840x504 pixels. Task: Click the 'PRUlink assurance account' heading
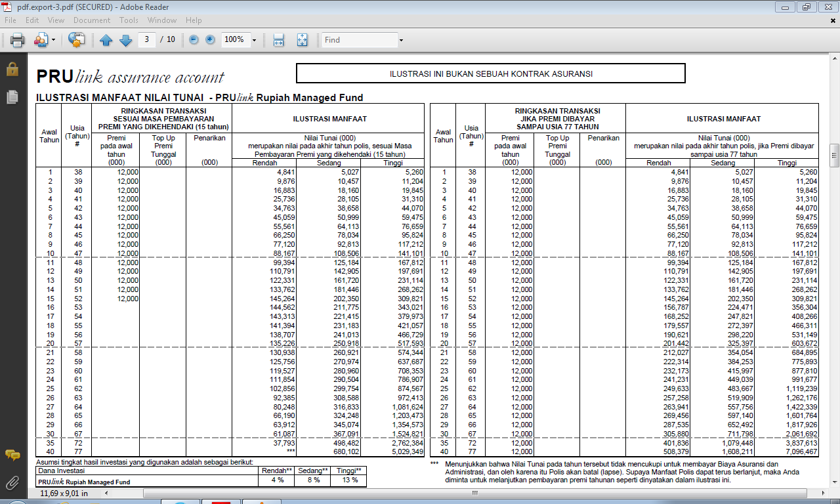pos(130,76)
